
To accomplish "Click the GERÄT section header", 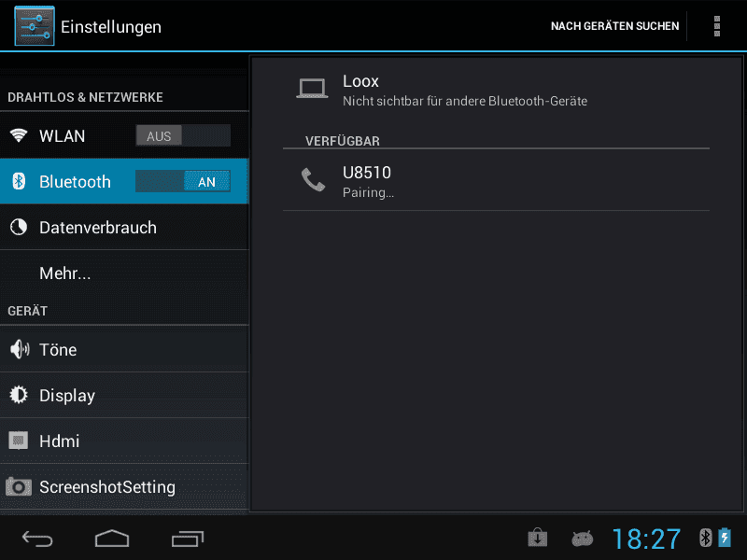I will point(28,311).
